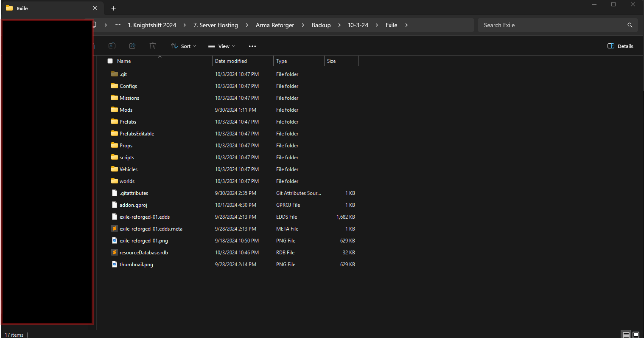Viewport: 644px width, 338px height.
Task: Navigate to Arma Reforger breadcrumb
Action: [275, 25]
